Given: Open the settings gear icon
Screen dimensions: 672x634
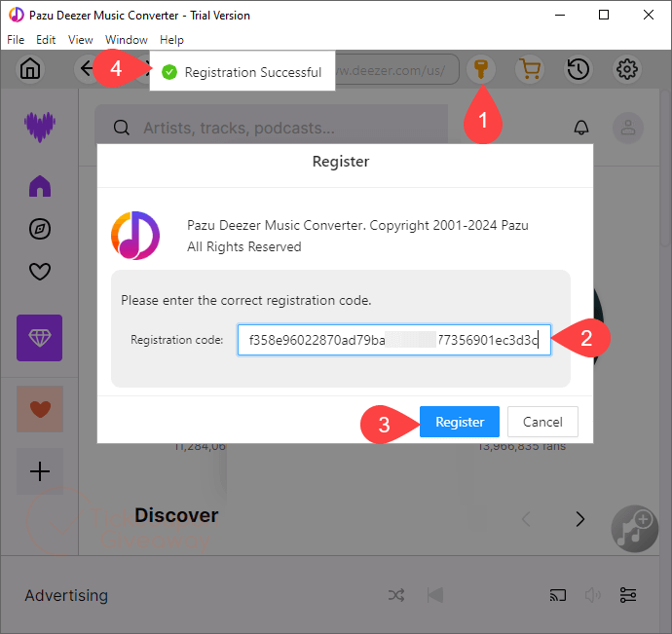Looking at the screenshot, I should pos(626,68).
